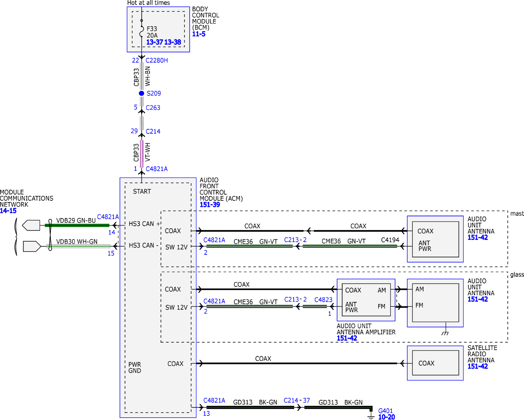Click 'GD313 BK-GN' label left of C214-37
Screen dimensions: 524x420
255,402
